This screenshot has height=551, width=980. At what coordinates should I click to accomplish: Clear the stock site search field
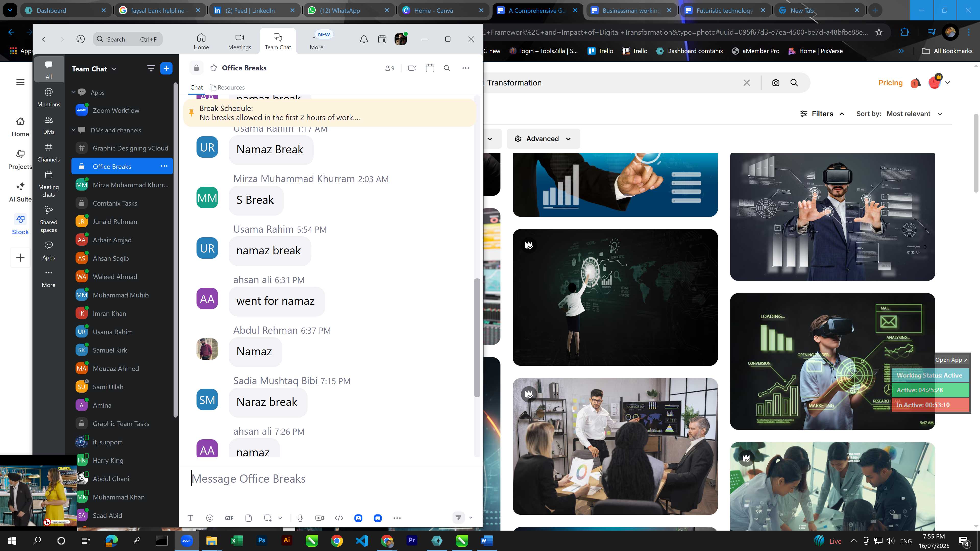click(x=746, y=83)
